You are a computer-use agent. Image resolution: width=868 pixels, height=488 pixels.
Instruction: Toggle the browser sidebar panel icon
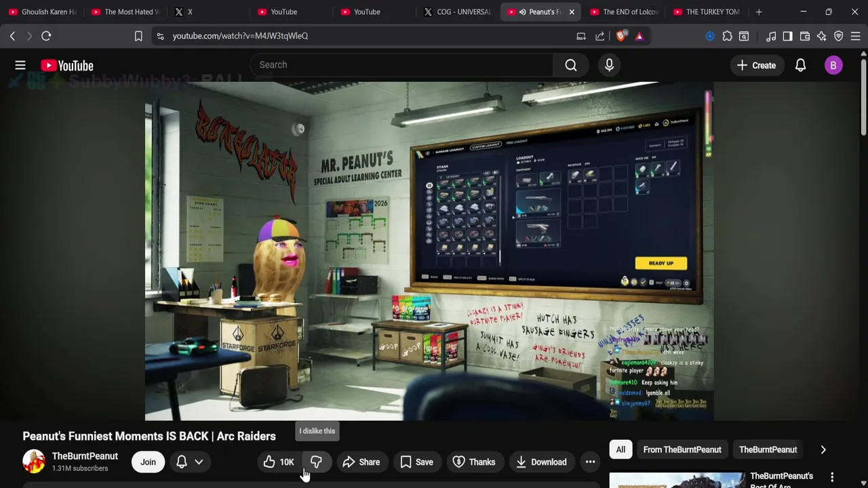(x=787, y=36)
